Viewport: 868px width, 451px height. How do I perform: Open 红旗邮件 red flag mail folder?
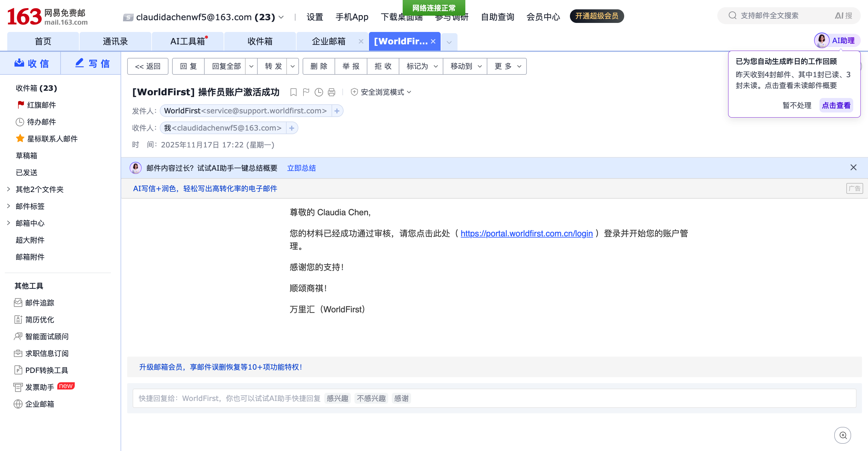pos(36,105)
